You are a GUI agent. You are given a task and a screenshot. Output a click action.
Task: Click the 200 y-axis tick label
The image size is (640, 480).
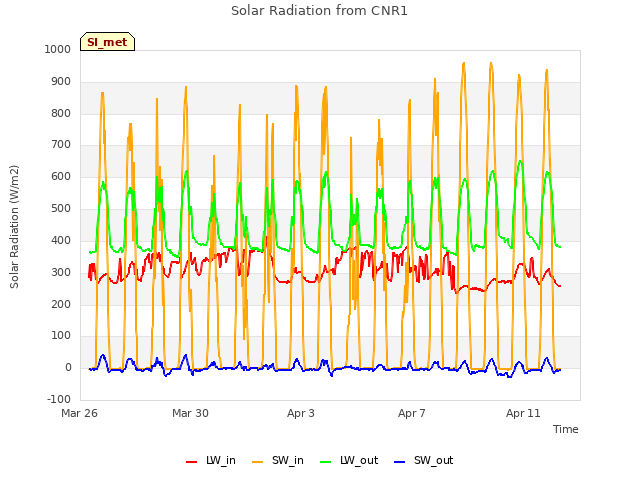(x=61, y=304)
